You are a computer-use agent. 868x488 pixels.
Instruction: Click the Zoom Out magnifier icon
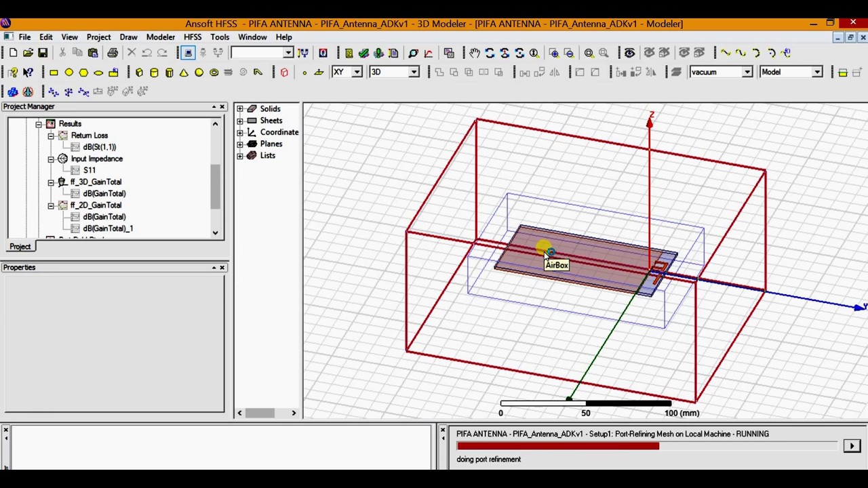point(569,53)
